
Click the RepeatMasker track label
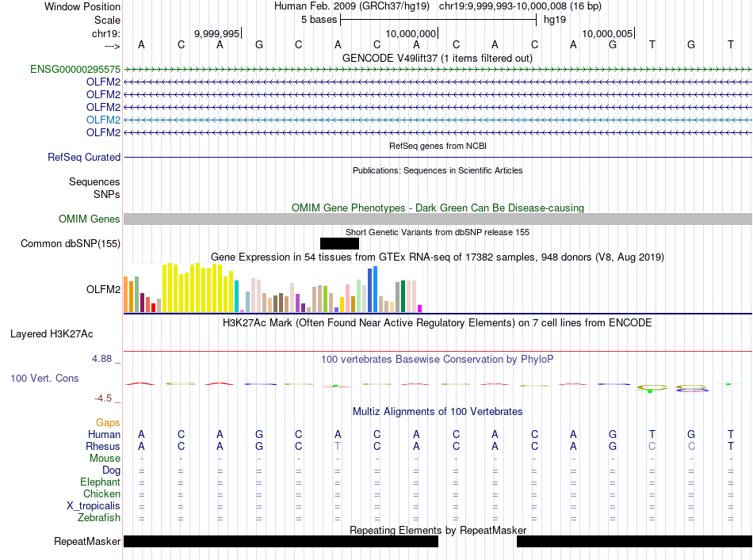(x=87, y=541)
